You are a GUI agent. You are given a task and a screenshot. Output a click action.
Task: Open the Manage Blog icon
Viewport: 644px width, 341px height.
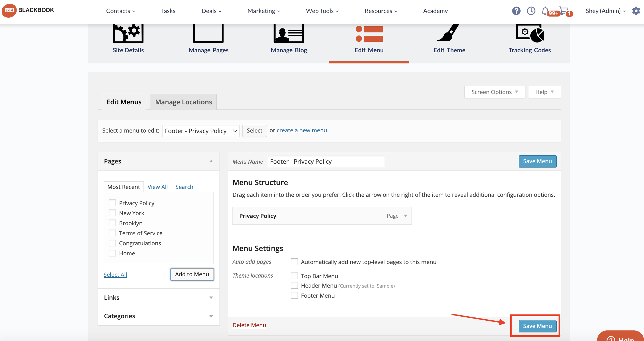point(289,34)
